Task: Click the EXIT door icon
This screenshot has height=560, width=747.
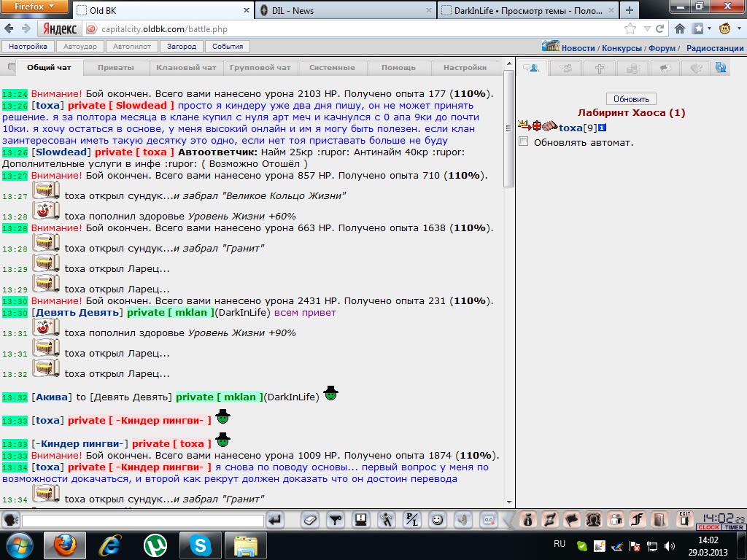Action: point(684,519)
